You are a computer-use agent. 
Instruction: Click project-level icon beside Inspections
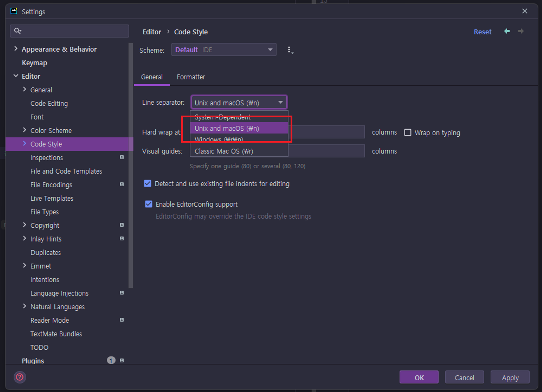[x=122, y=157]
